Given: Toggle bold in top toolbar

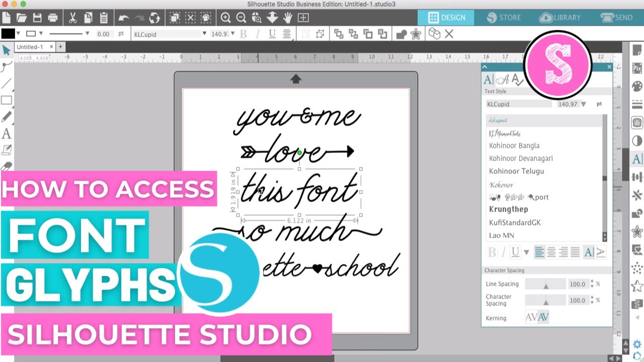Looking at the screenshot, I should pyautogui.click(x=244, y=34).
